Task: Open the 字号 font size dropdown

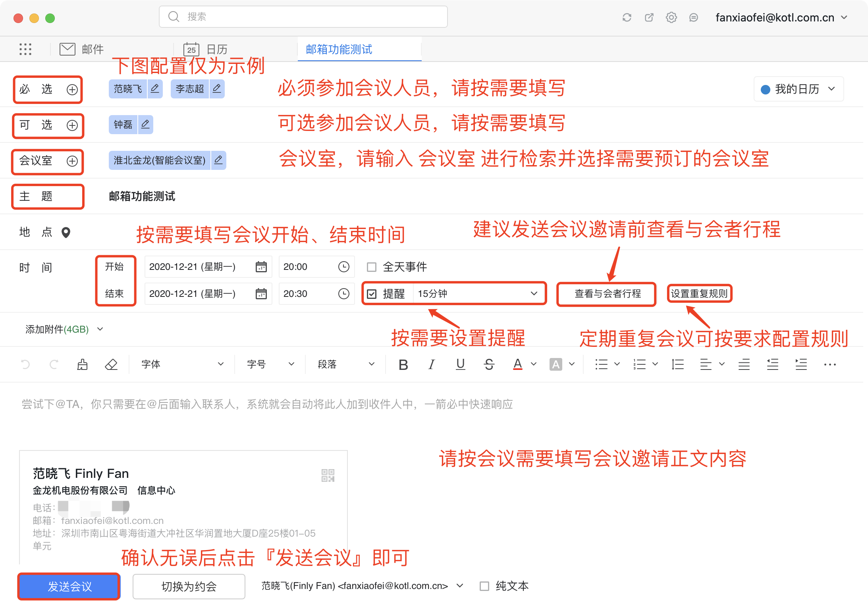Action: pos(271,364)
